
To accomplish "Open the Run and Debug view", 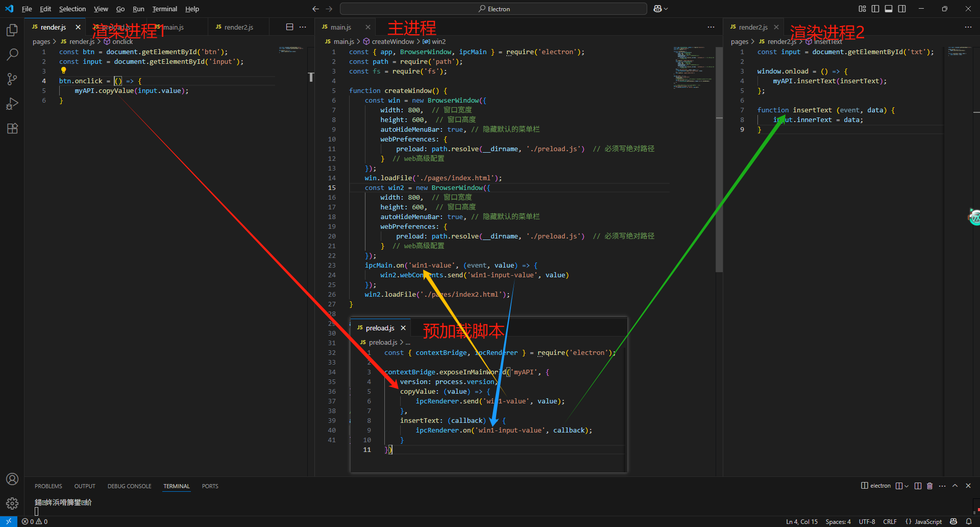I will click(12, 104).
